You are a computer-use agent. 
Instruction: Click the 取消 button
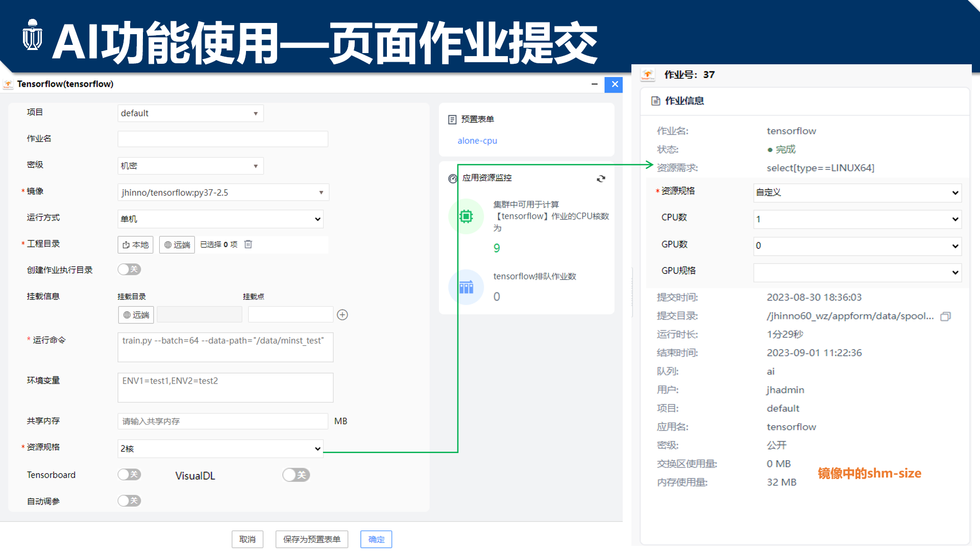[x=248, y=539]
